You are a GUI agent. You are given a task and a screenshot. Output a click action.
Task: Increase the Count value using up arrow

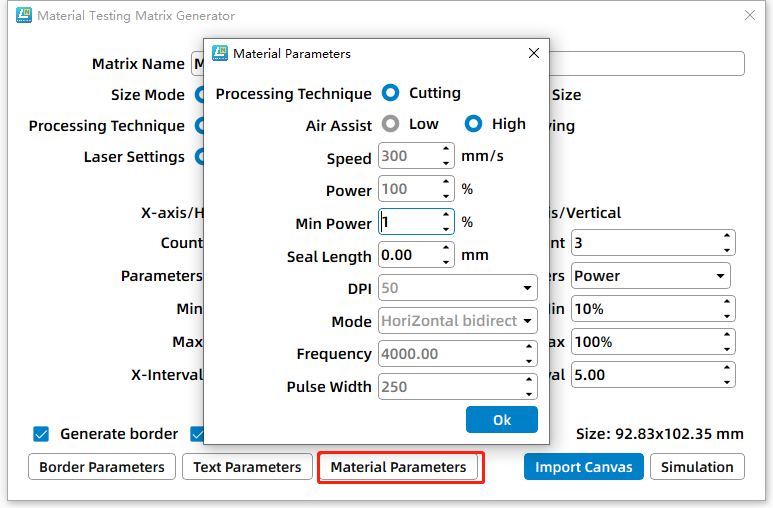[x=727, y=237]
